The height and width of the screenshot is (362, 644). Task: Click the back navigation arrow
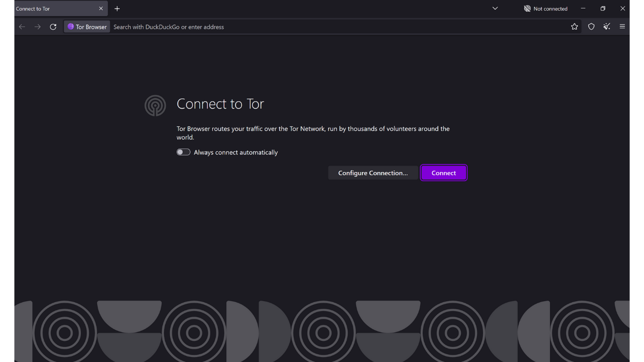click(22, 27)
